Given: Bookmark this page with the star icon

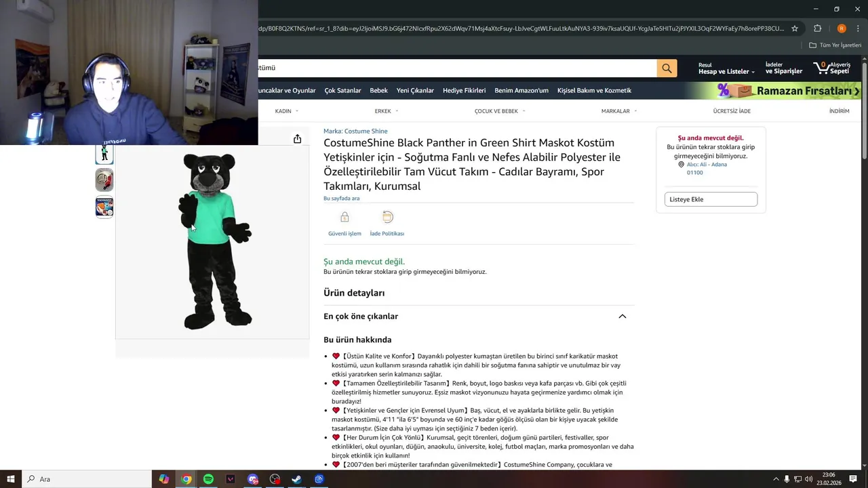Looking at the screenshot, I should tap(795, 28).
